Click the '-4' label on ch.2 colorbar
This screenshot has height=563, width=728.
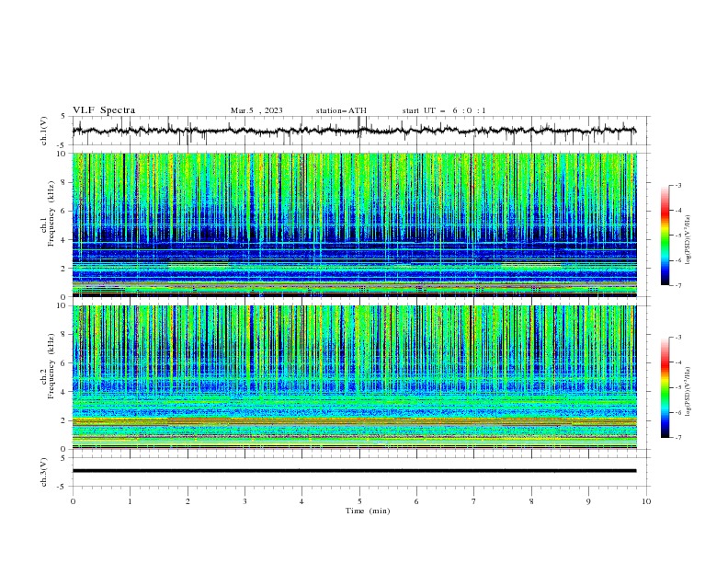pyautogui.click(x=678, y=362)
